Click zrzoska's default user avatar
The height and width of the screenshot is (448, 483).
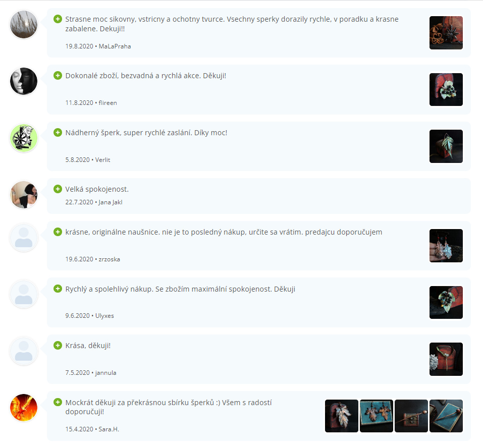click(24, 238)
